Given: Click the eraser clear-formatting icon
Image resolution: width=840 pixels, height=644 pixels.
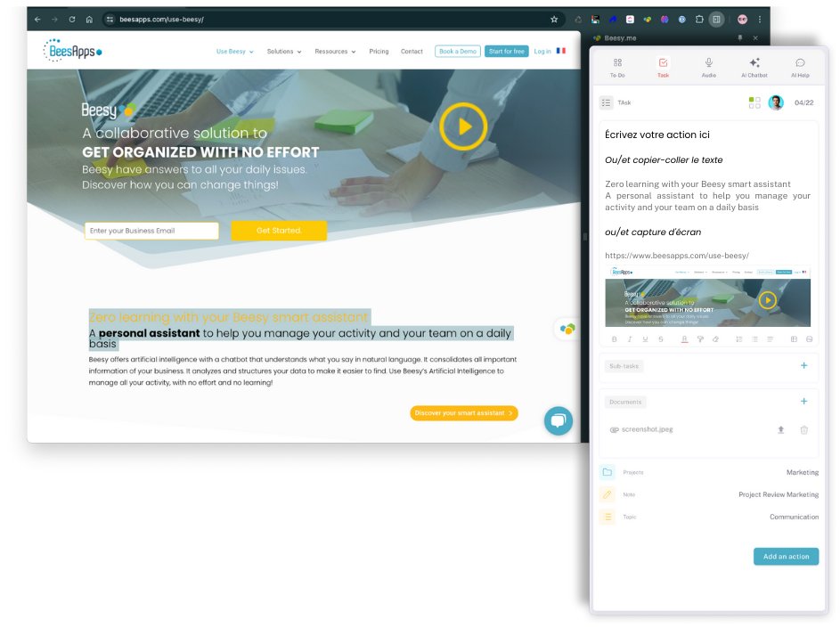Looking at the screenshot, I should click(x=715, y=339).
